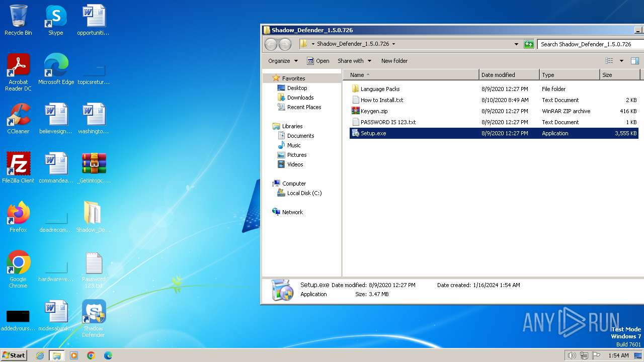
Task: Open Edge from the taskbar
Action: (108, 355)
